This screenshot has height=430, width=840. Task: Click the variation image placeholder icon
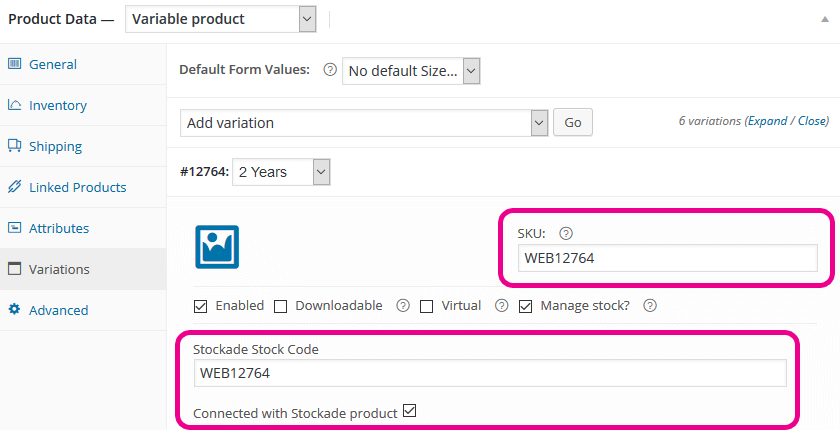217,247
